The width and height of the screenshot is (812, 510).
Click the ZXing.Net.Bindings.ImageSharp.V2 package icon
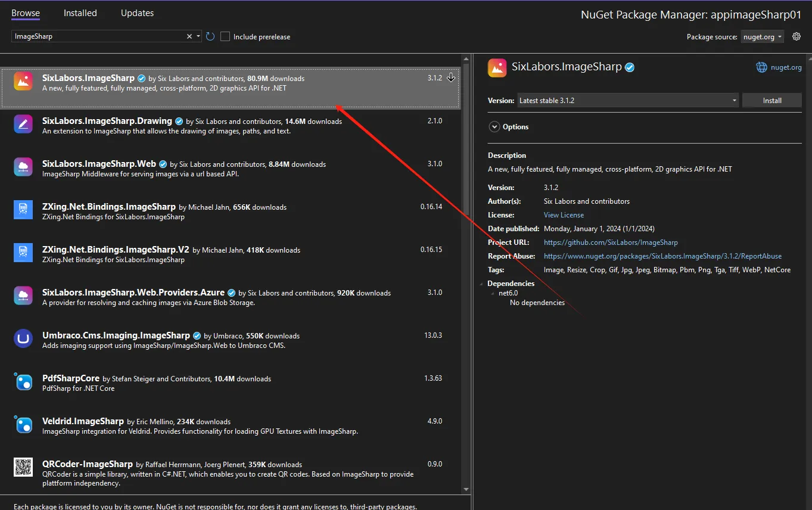[x=23, y=253]
